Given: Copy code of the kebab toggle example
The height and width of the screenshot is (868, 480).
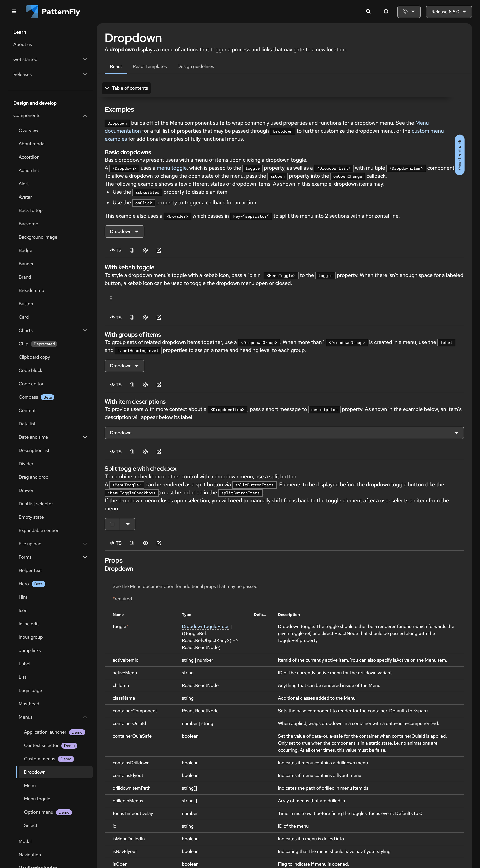Looking at the screenshot, I should pos(132,317).
